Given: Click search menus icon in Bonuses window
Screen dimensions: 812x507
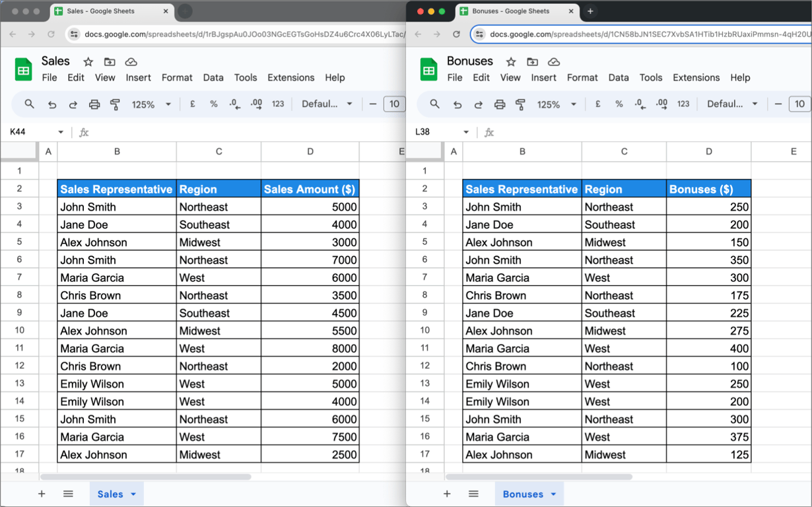Looking at the screenshot, I should 434,104.
